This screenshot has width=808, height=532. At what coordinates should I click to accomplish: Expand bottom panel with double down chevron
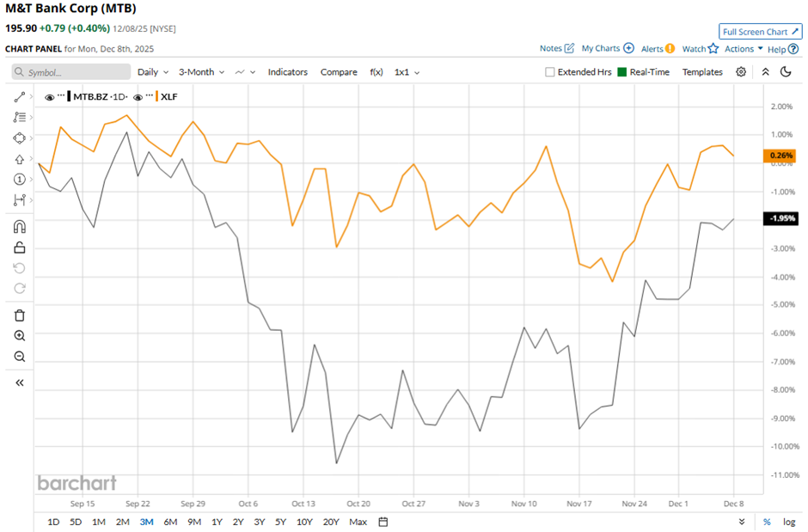742,522
